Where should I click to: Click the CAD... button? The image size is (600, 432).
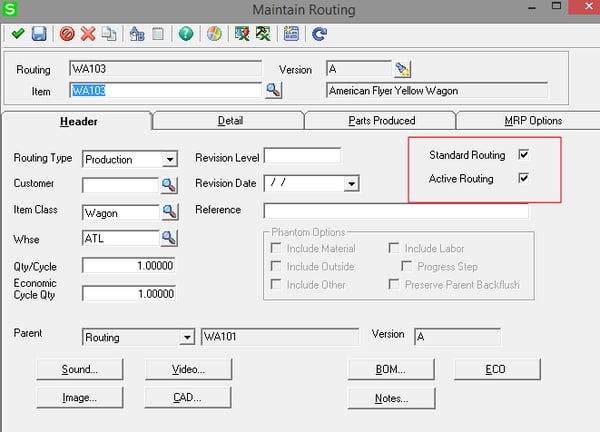click(188, 398)
